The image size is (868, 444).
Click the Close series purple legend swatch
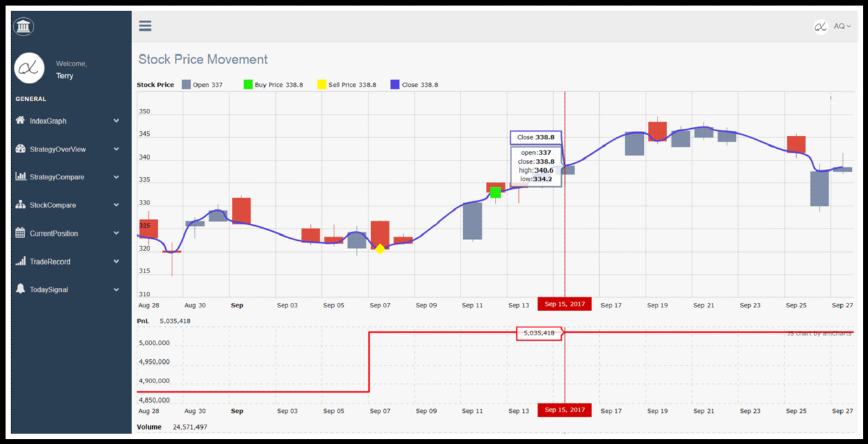click(x=395, y=85)
